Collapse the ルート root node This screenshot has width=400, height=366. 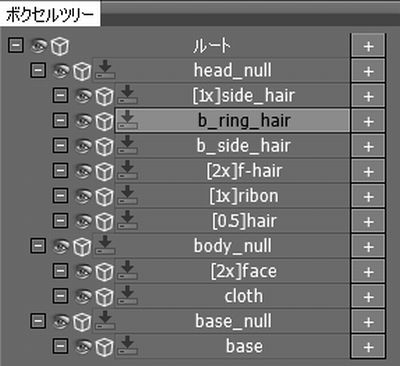[x=16, y=45]
